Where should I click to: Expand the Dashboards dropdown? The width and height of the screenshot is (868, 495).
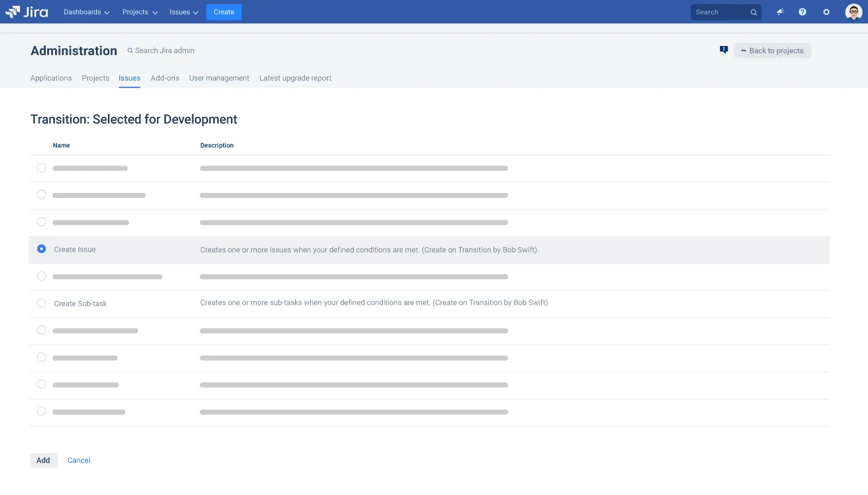coord(86,12)
